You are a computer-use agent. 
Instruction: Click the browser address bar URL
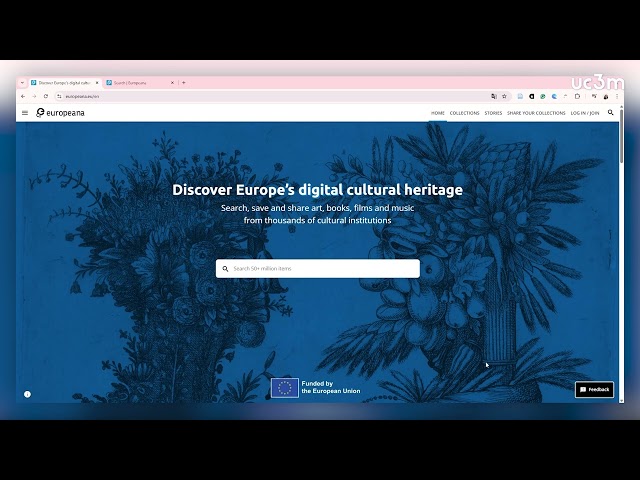82,97
